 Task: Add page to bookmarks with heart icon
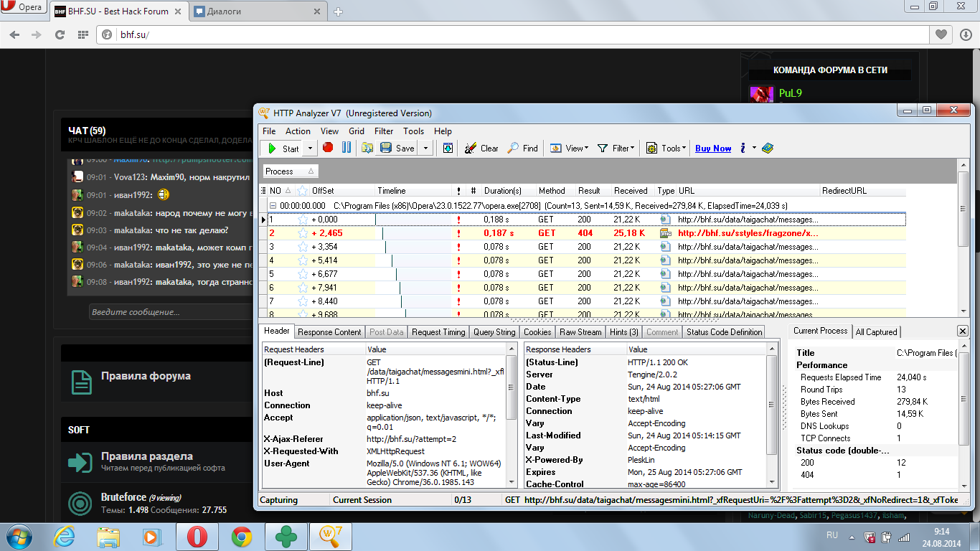pyautogui.click(x=941, y=34)
